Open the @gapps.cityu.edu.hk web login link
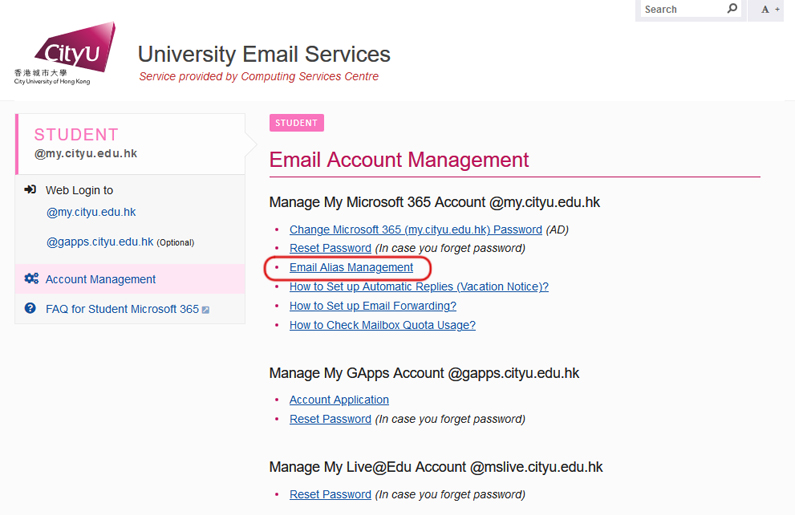This screenshot has height=515, width=795. coord(100,242)
